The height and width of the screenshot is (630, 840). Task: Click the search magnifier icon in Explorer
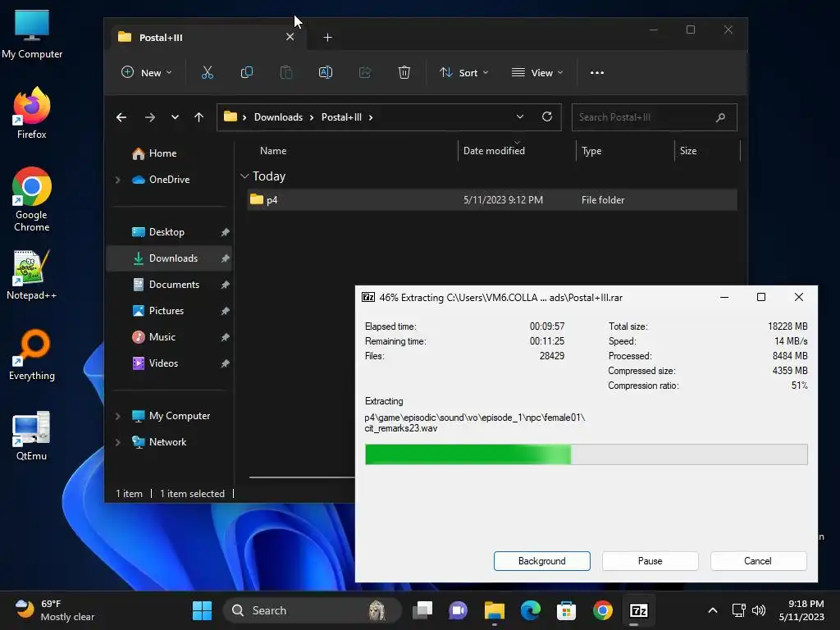coord(720,117)
